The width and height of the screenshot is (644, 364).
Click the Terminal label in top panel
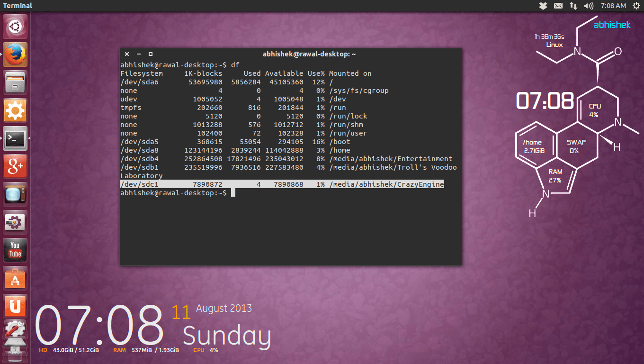(x=18, y=6)
